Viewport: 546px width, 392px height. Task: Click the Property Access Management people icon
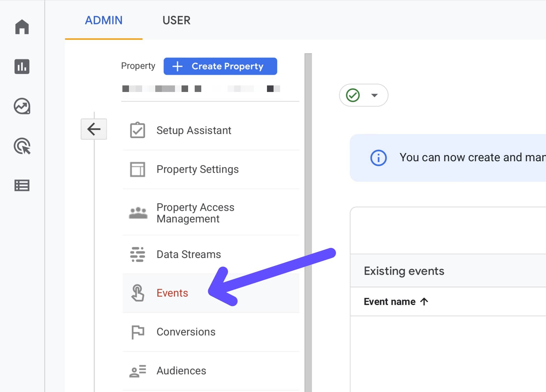point(137,213)
